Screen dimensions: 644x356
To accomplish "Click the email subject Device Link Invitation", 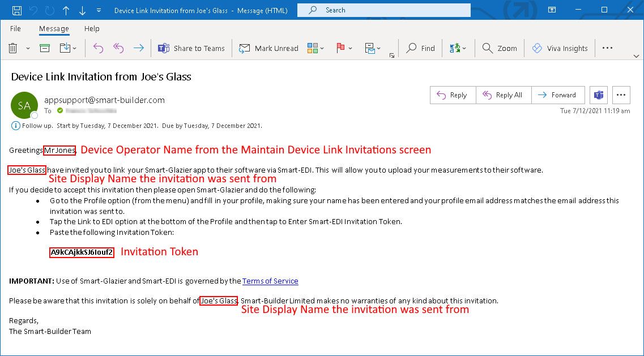I will click(101, 76).
